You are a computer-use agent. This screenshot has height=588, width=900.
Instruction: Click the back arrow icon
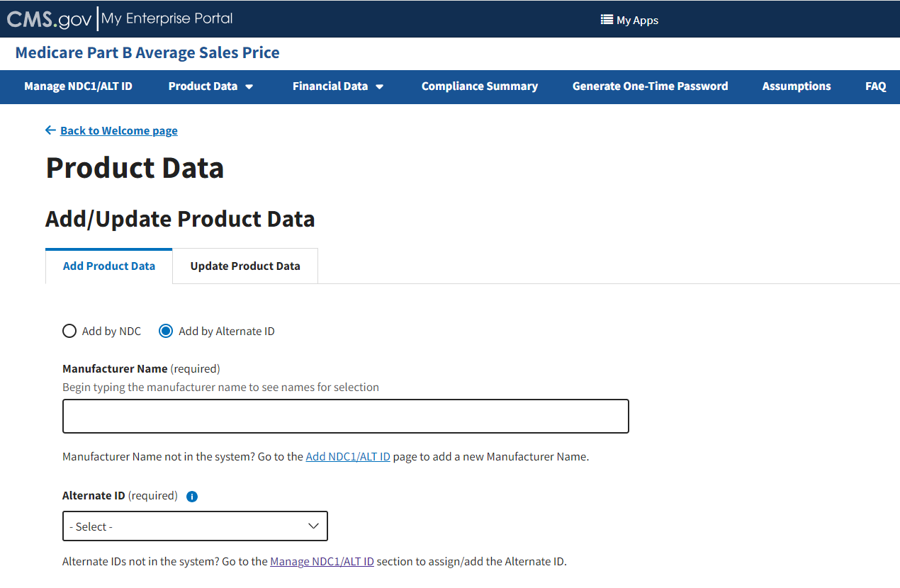pyautogui.click(x=50, y=130)
